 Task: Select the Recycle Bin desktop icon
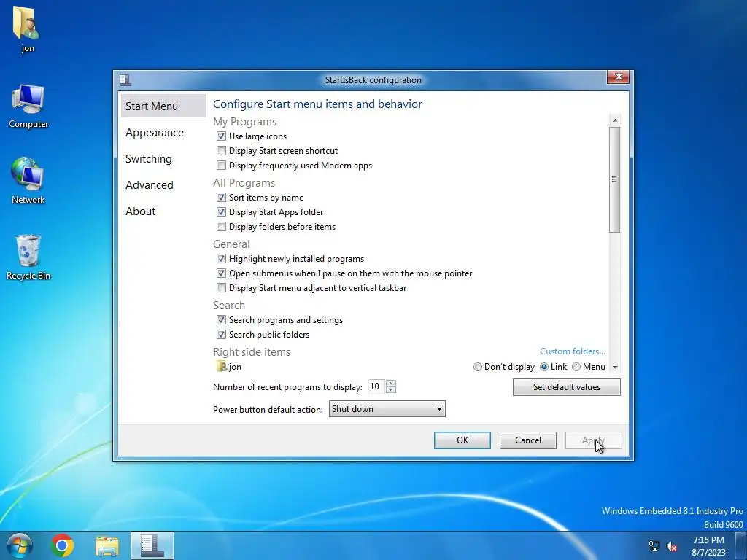pos(28,257)
